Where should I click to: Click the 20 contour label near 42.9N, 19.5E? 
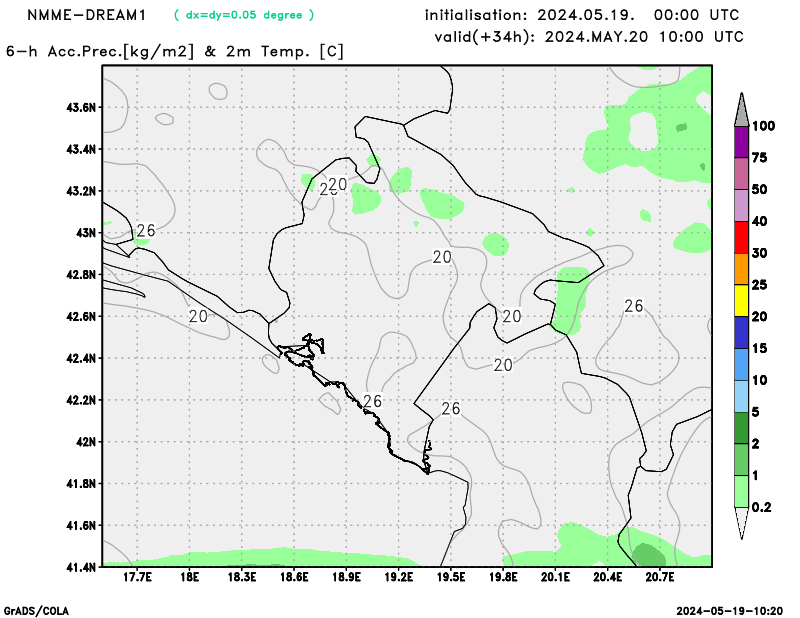point(442,257)
